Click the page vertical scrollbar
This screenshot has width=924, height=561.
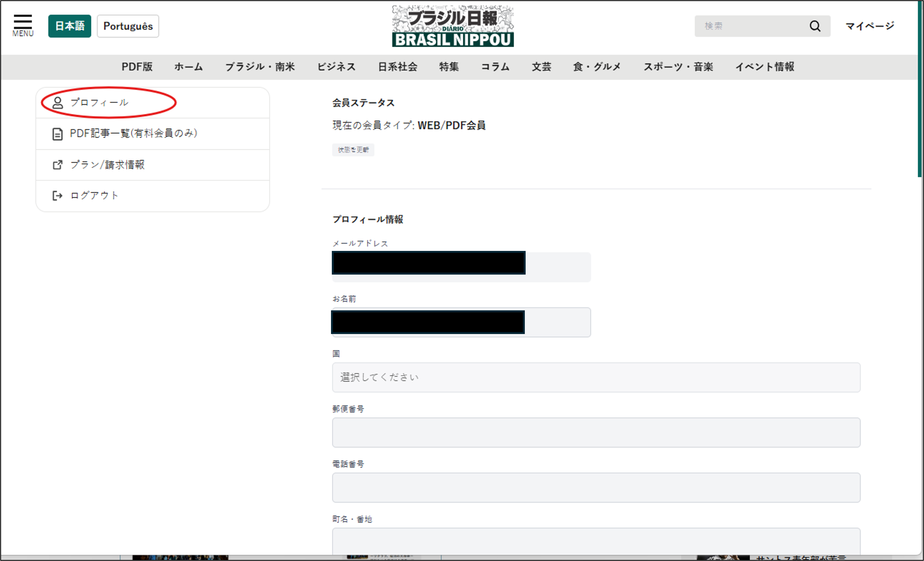(920, 89)
